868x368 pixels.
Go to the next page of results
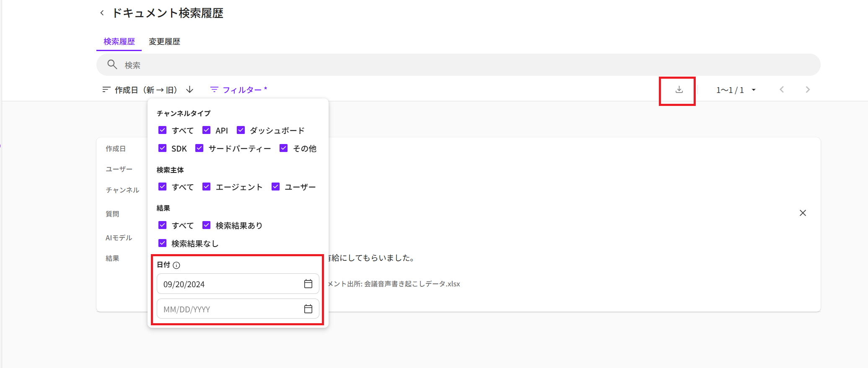coord(808,90)
